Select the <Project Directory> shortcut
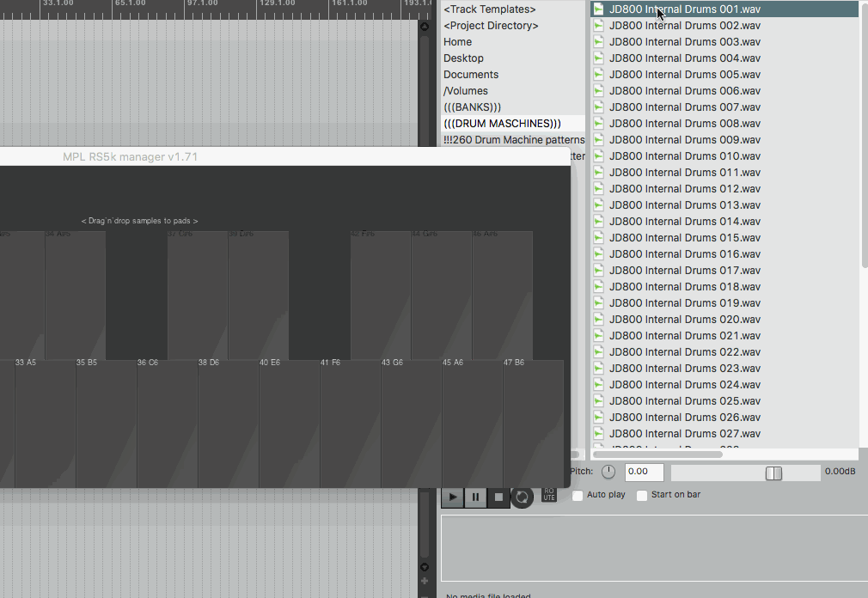Image resolution: width=868 pixels, height=598 pixels. 491,26
